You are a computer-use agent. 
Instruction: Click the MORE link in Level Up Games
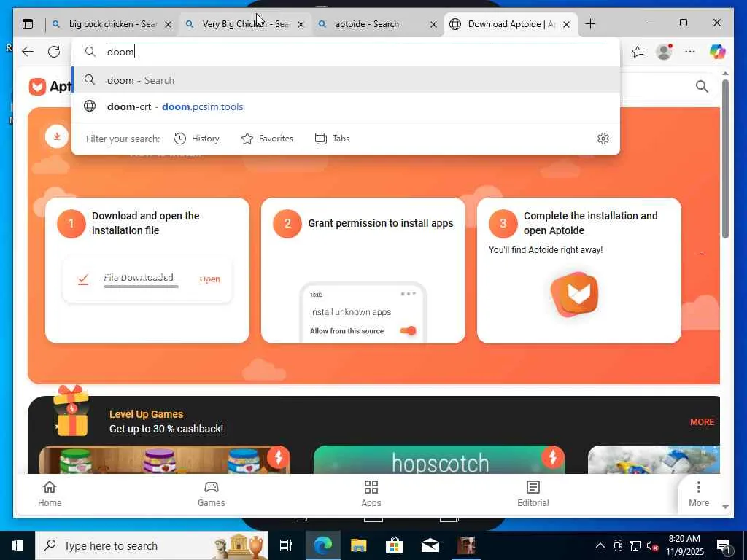[x=702, y=422]
